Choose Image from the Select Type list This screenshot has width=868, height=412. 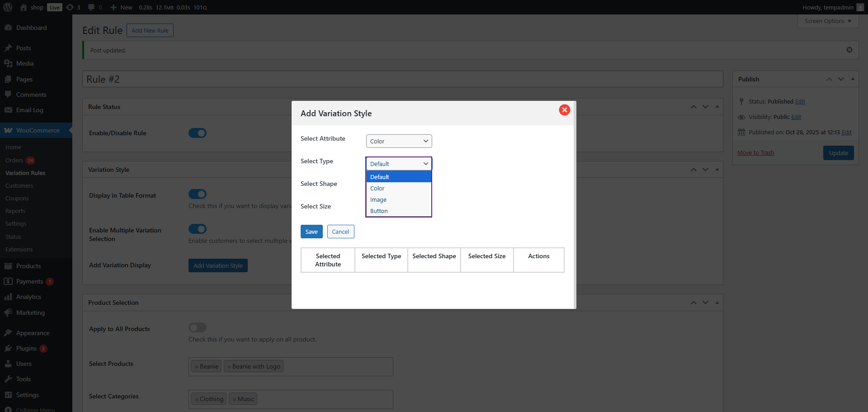[x=378, y=199]
